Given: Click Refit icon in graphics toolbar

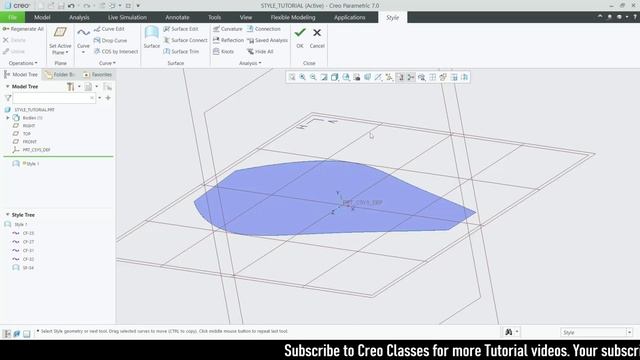Looking at the screenshot, I should (292, 77).
